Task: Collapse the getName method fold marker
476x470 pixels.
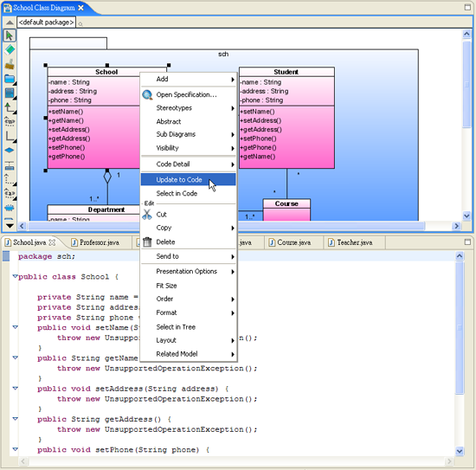Action: (15, 357)
